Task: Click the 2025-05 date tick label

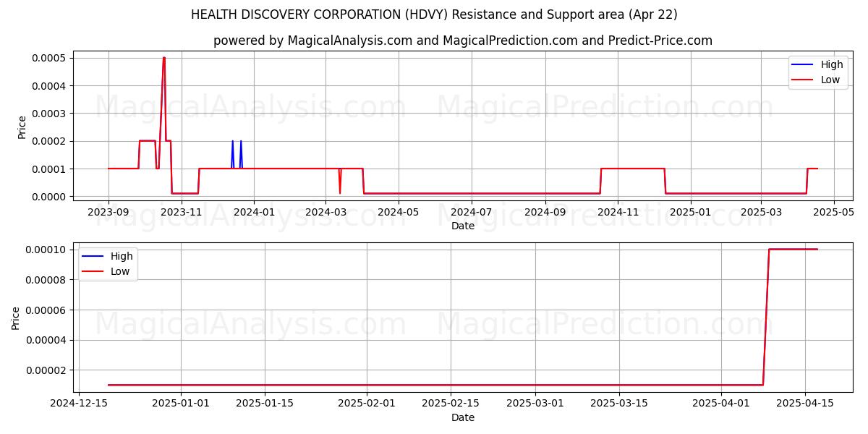Action: pos(833,213)
